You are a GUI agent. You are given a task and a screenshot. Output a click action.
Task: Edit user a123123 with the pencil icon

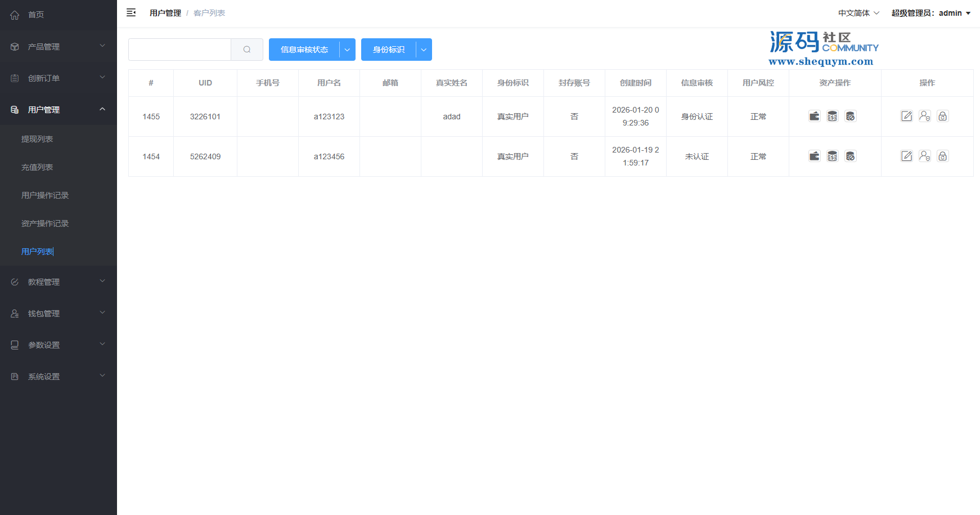(x=906, y=116)
